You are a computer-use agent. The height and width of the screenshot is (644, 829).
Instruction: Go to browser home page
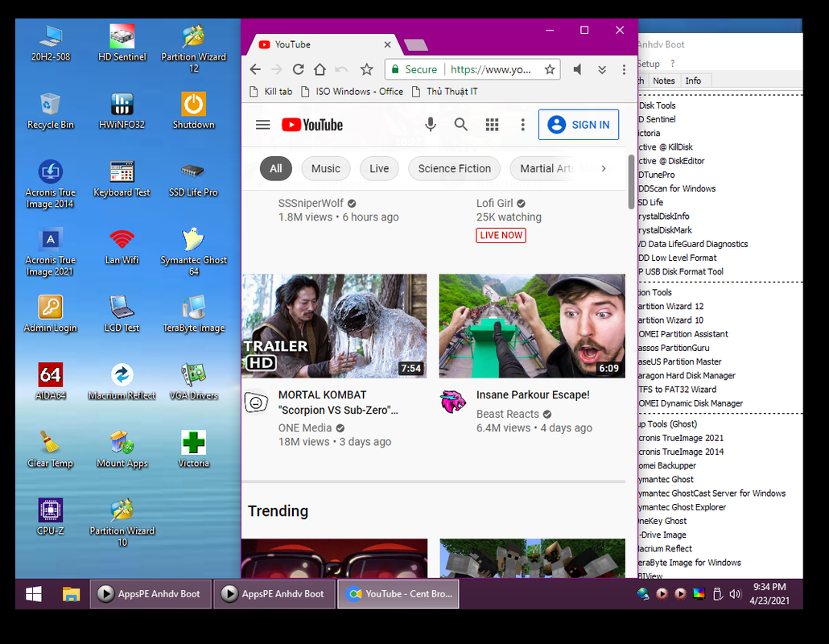[x=320, y=69]
